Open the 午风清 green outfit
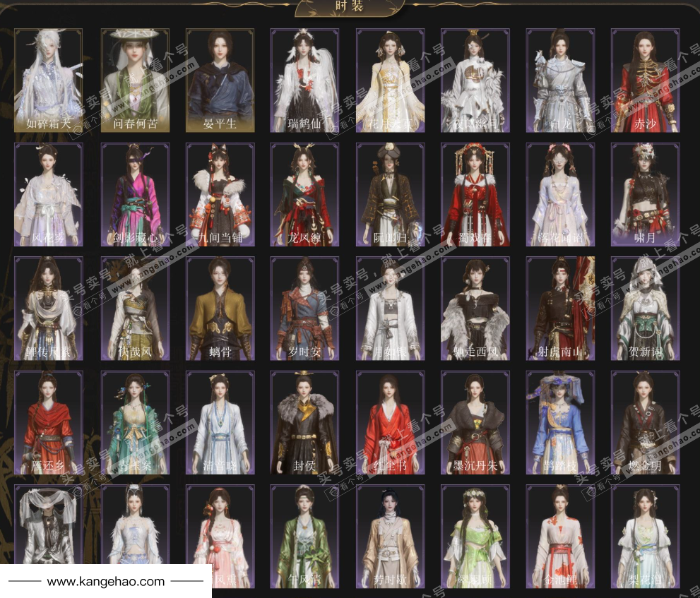This screenshot has width=700, height=598. pyautogui.click(x=304, y=537)
